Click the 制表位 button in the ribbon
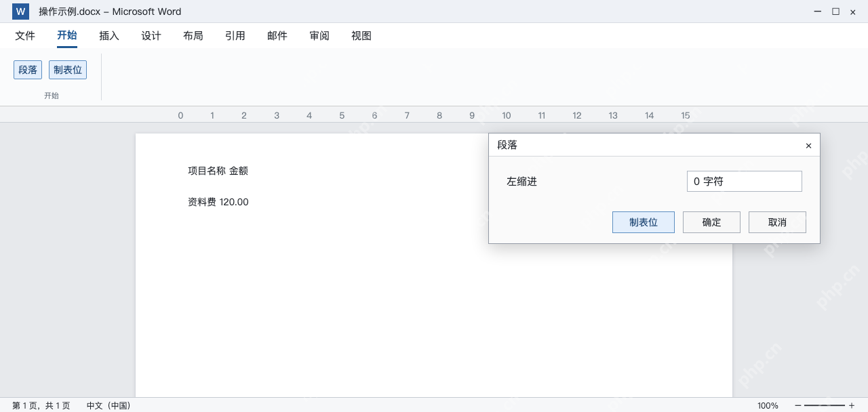The height and width of the screenshot is (412, 868). (68, 70)
